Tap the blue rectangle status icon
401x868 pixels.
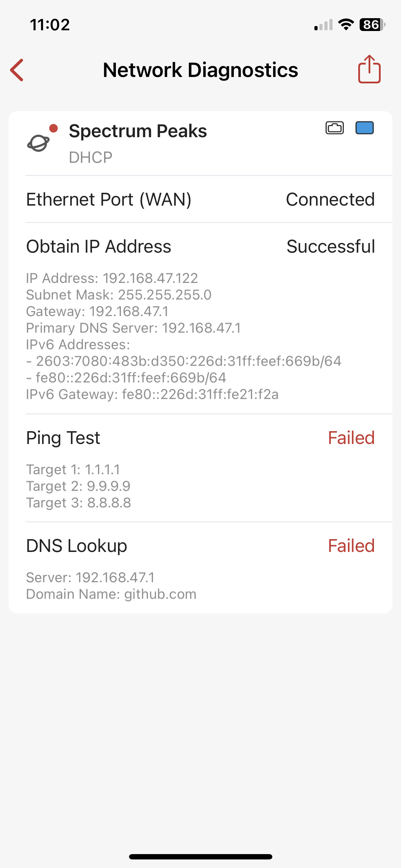[x=365, y=128]
